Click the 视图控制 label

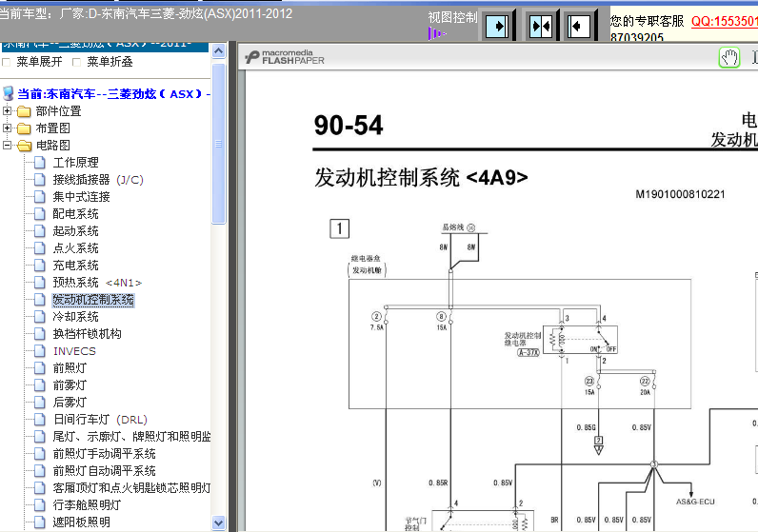click(x=452, y=17)
